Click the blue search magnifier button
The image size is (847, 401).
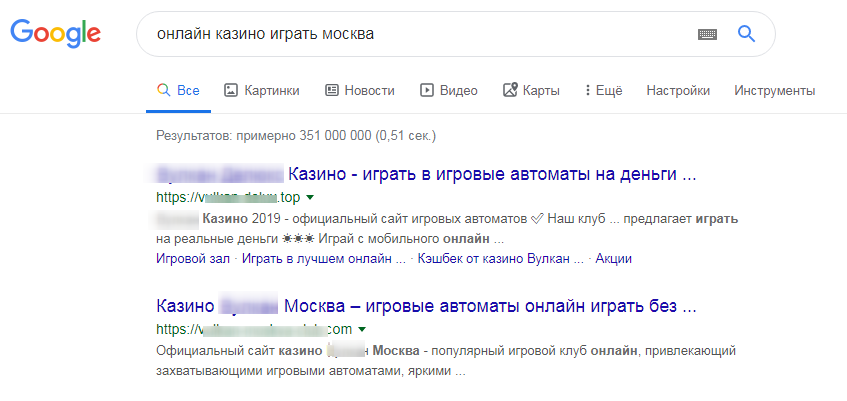click(x=746, y=34)
